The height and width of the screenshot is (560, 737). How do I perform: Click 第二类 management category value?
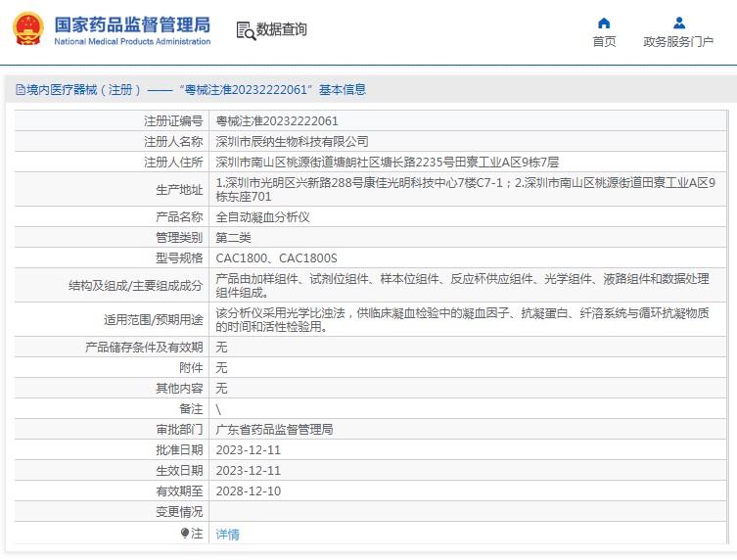tap(233, 238)
